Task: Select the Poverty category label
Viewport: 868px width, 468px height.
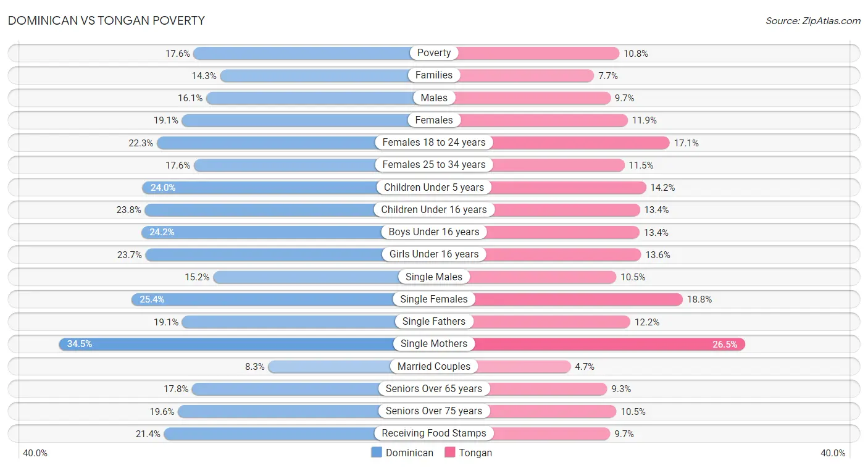Action: tap(434, 53)
